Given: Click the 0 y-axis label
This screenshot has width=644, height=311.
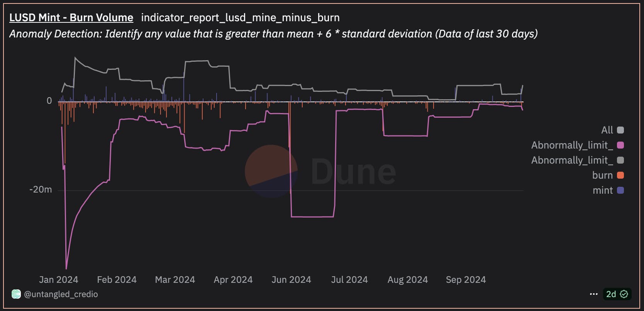Looking at the screenshot, I should pos(49,101).
